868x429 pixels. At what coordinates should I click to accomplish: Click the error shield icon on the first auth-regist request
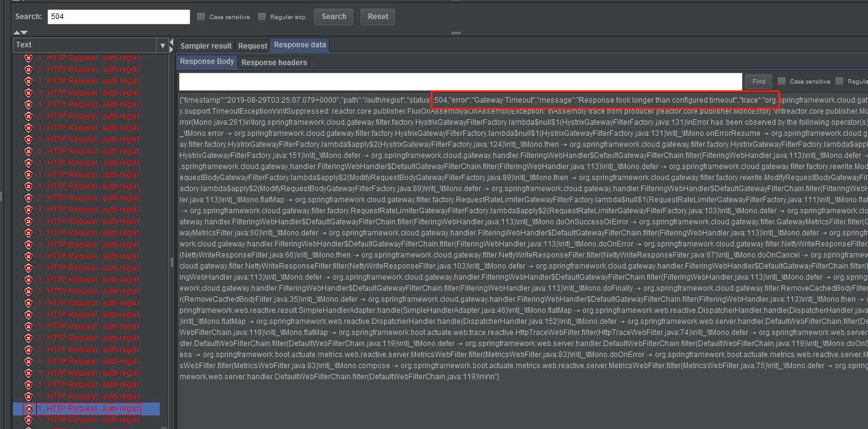coord(28,58)
